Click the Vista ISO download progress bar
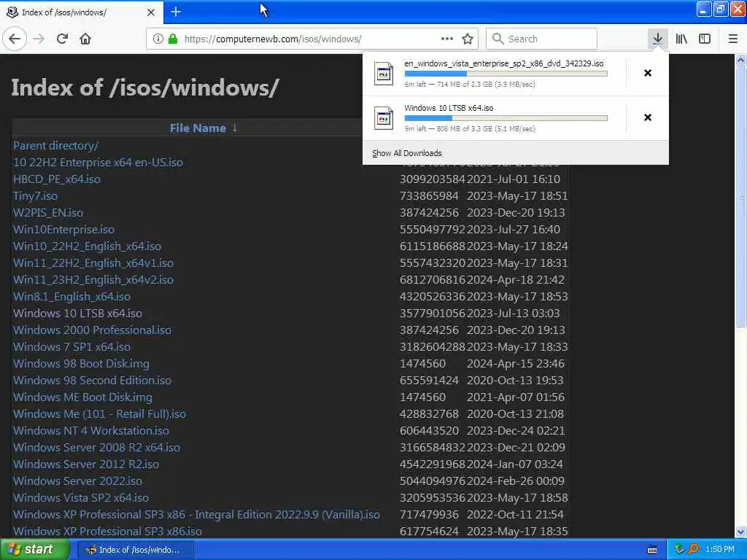Screen dimensions: 747x560 [506, 74]
